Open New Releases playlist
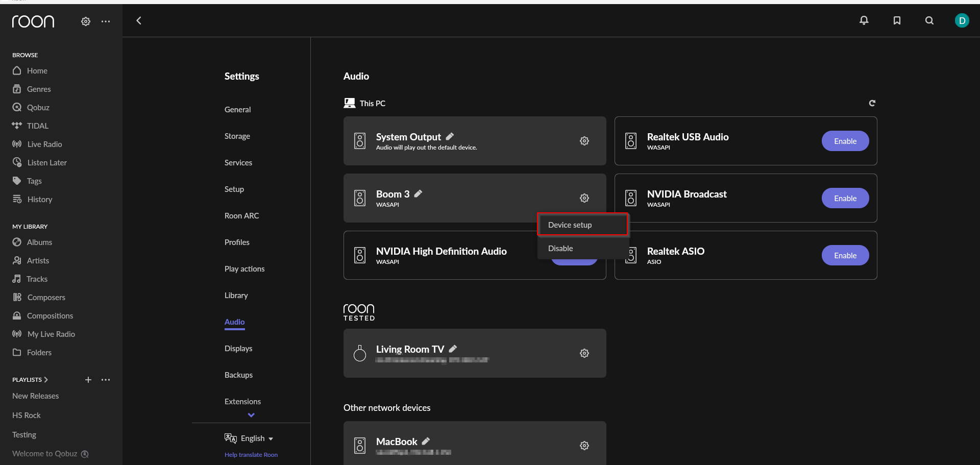The width and height of the screenshot is (980, 465). 36,396
